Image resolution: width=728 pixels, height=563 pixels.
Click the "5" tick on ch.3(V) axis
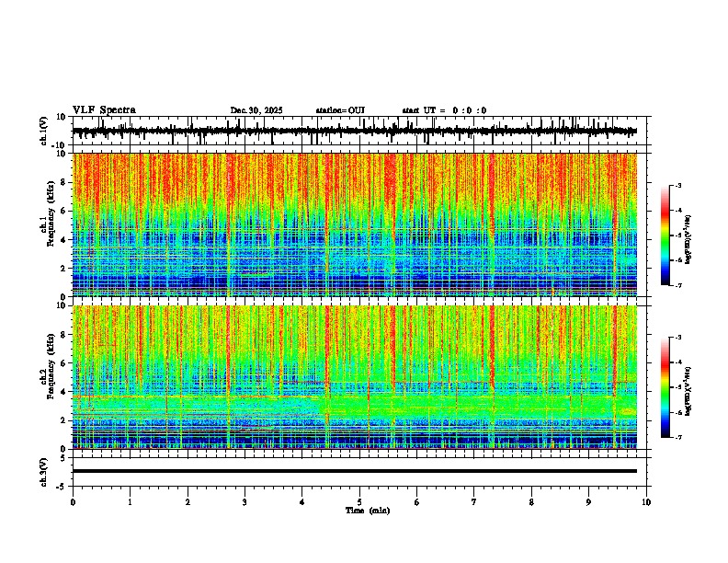point(64,458)
